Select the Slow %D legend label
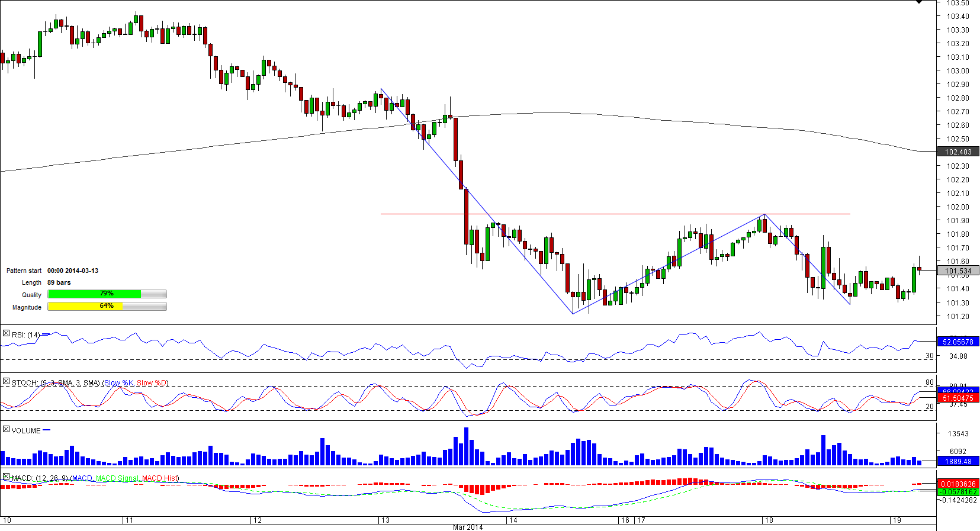 click(152, 384)
